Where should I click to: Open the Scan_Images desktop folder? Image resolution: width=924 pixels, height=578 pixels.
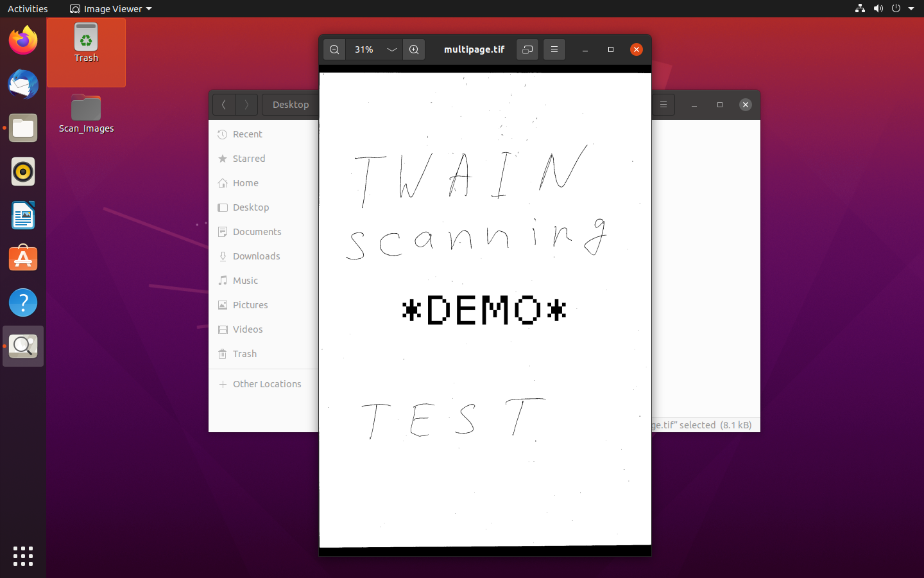[x=86, y=114]
